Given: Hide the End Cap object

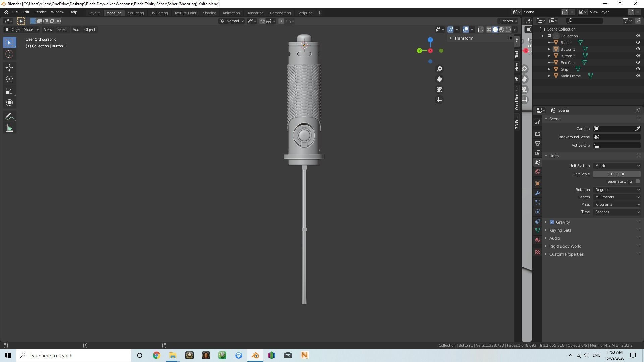Looking at the screenshot, I should click(638, 63).
